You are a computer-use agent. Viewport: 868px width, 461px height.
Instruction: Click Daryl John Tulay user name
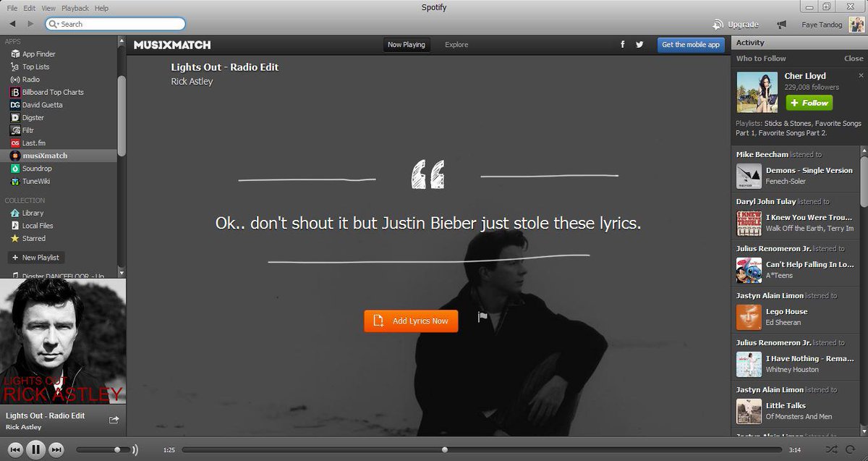765,201
